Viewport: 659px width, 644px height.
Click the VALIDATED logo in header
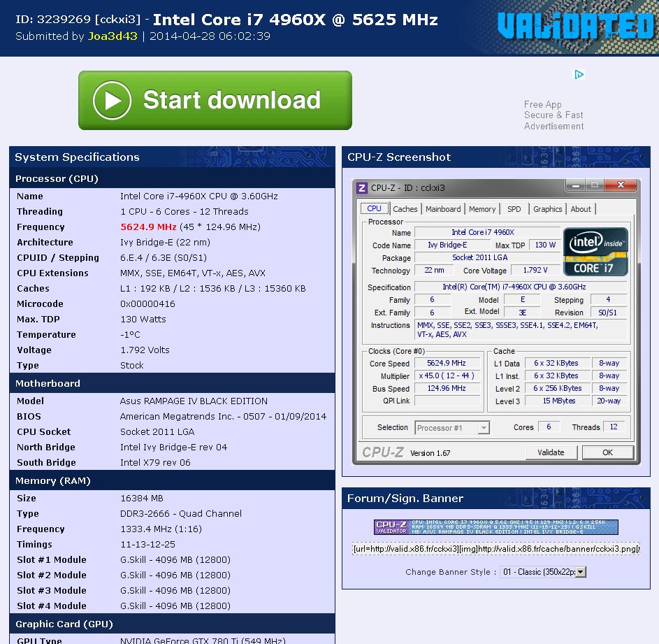click(576, 26)
